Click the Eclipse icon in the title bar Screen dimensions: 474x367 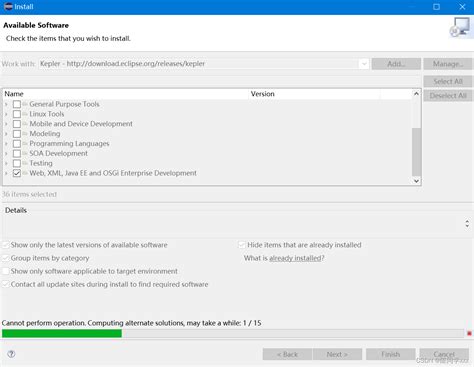(x=8, y=7)
